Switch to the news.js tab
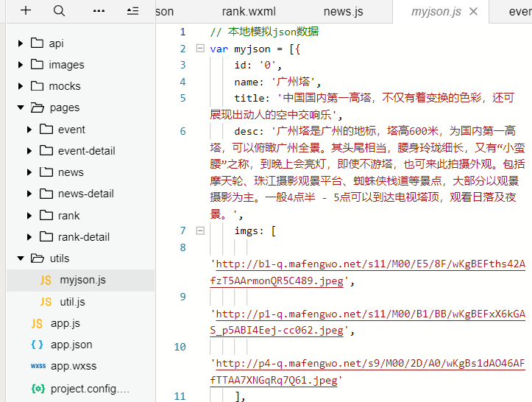This screenshot has width=532, height=402. (x=343, y=12)
